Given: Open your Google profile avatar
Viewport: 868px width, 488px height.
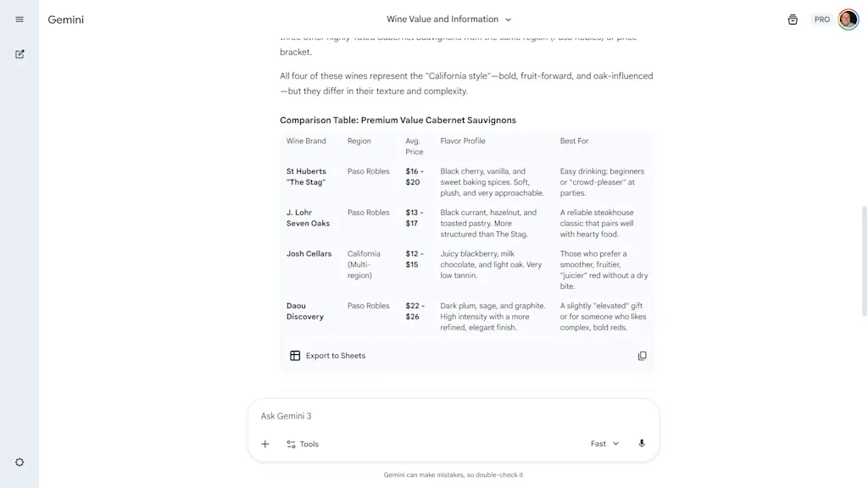Looking at the screenshot, I should coord(848,19).
